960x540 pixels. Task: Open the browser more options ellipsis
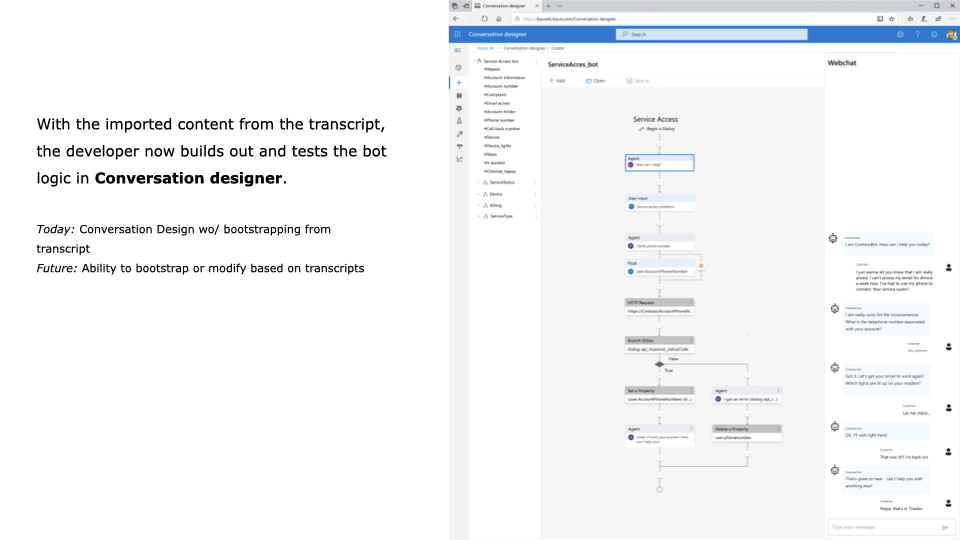coord(952,19)
